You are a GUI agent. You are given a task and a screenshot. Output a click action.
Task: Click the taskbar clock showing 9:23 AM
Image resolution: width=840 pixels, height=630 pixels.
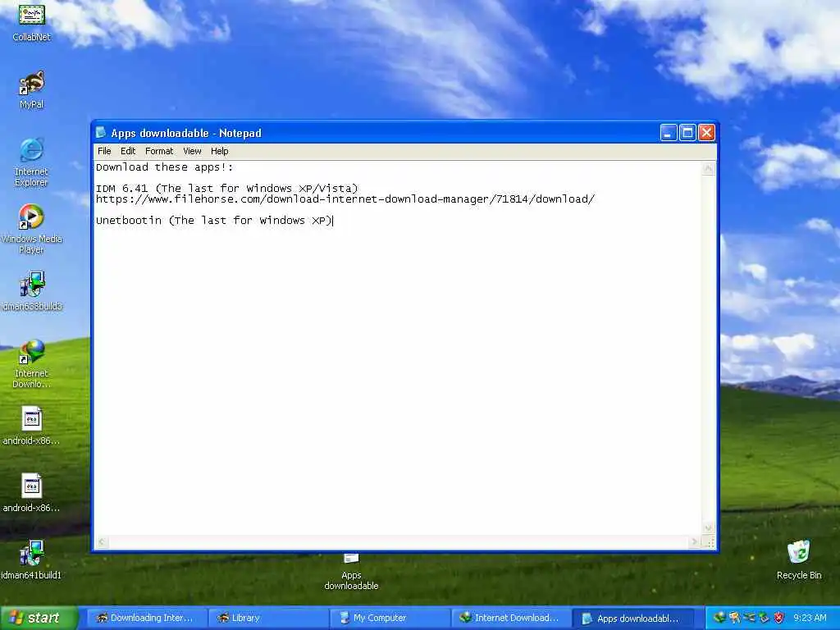pyautogui.click(x=810, y=618)
